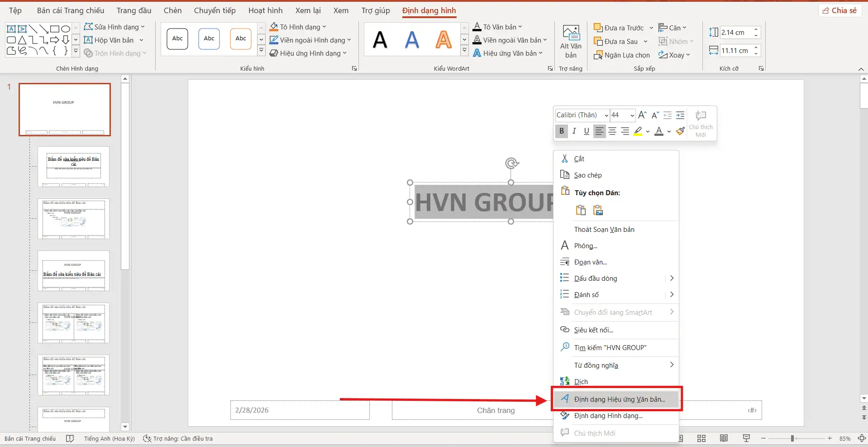
Task: Expand the Hiệu ứng Văn bản dropdown
Action: pyautogui.click(x=541, y=53)
